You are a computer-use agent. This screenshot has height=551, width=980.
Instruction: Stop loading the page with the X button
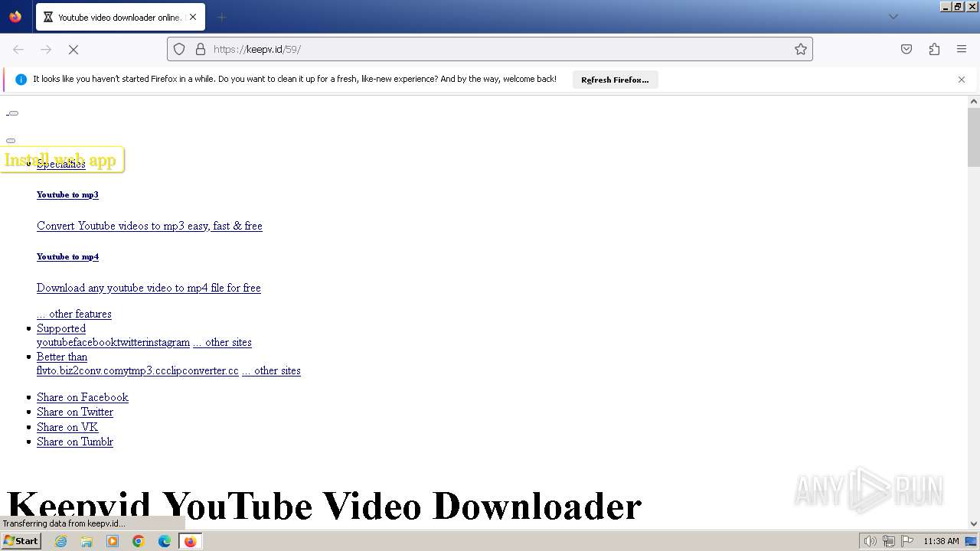(73, 49)
